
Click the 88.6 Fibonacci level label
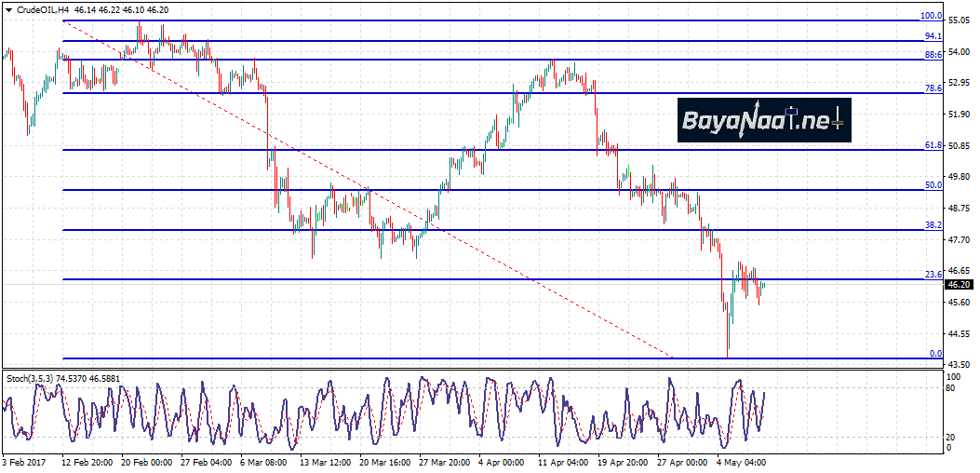[933, 55]
